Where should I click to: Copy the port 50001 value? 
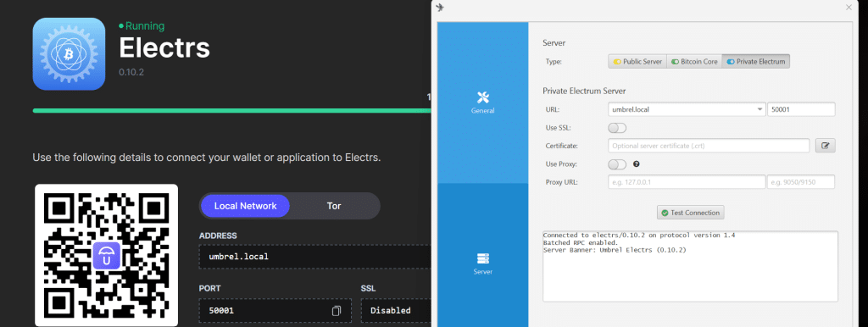336,311
